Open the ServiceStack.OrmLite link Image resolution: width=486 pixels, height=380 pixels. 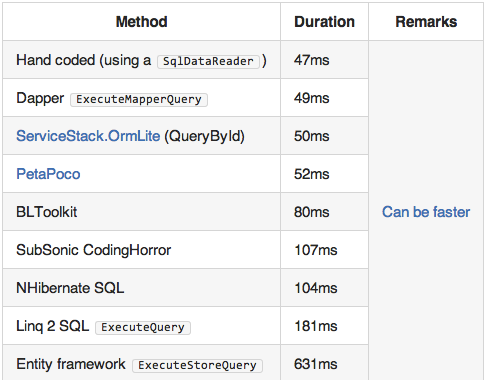[88, 136]
